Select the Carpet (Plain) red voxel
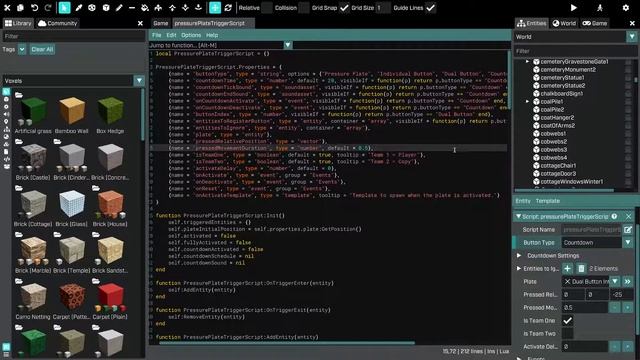Screen dimensions: 640x360 tap(110, 297)
